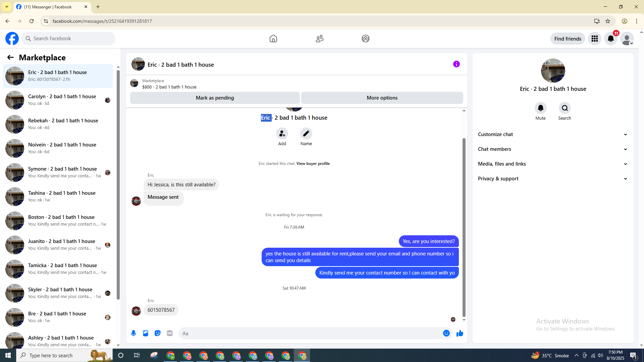Image resolution: width=644 pixels, height=362 pixels.
Task: Open the View buyer profile link
Action: click(313, 164)
